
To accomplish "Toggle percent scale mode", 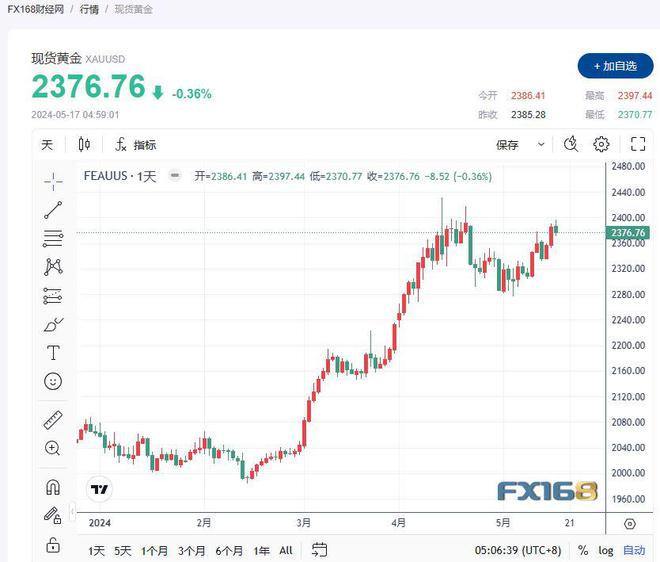I will (x=583, y=550).
